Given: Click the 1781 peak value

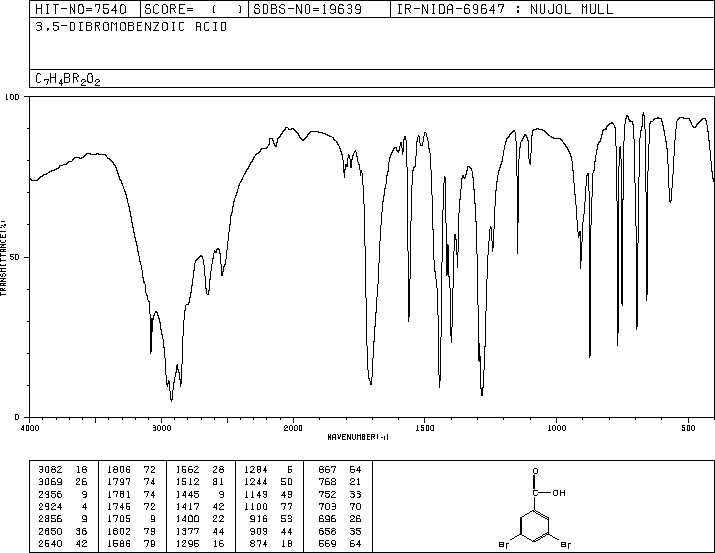Looking at the screenshot, I should 119,494.
